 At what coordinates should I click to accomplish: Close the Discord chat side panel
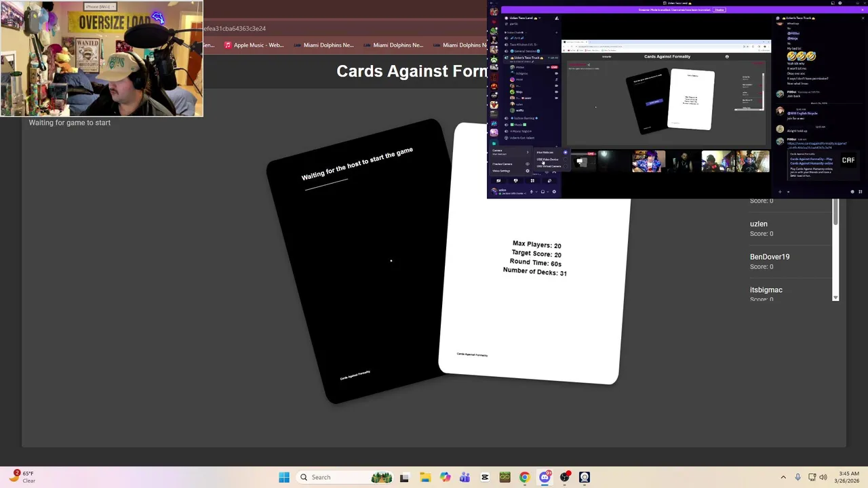[863, 18]
